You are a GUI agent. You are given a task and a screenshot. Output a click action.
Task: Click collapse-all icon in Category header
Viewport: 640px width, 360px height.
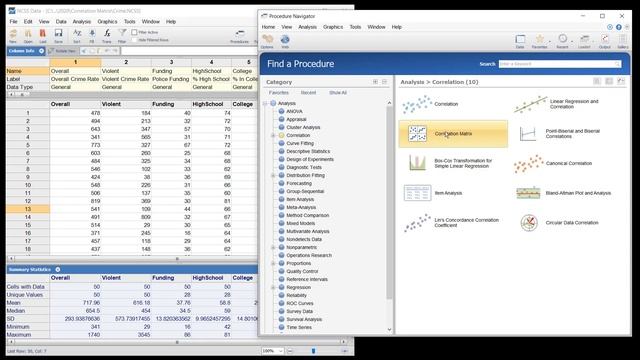[384, 82]
